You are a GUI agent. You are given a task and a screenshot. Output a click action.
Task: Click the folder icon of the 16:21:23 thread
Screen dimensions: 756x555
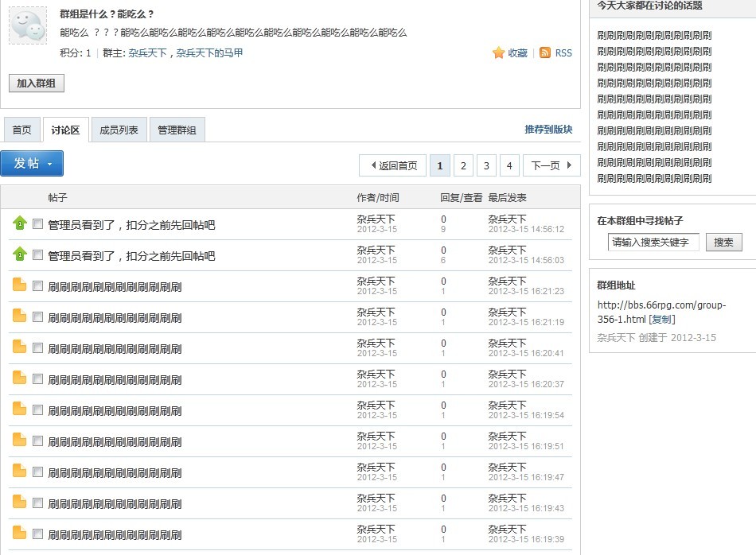19,285
